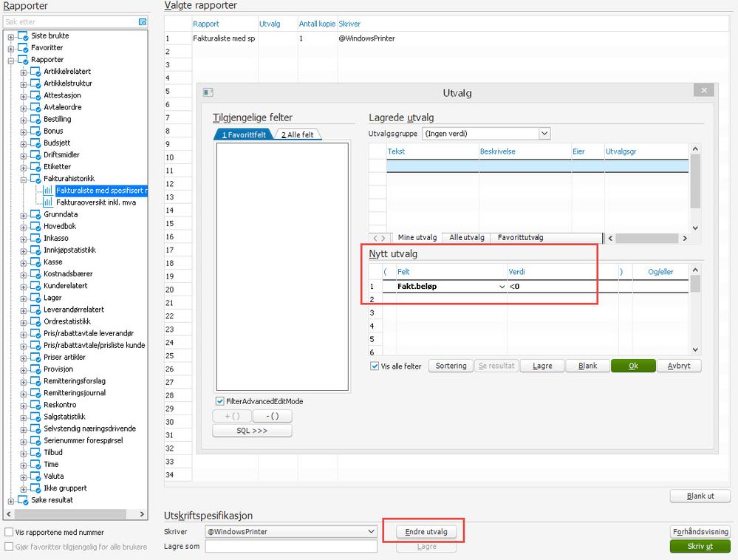Select the Mine utvalg tab
Image resolution: width=738 pixels, height=560 pixels.
point(417,238)
